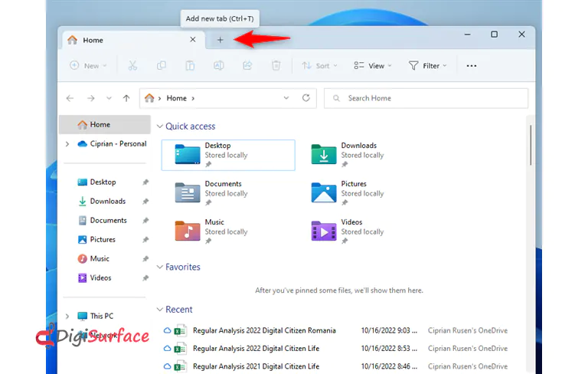
Task: Open the New item menu
Action: (89, 66)
